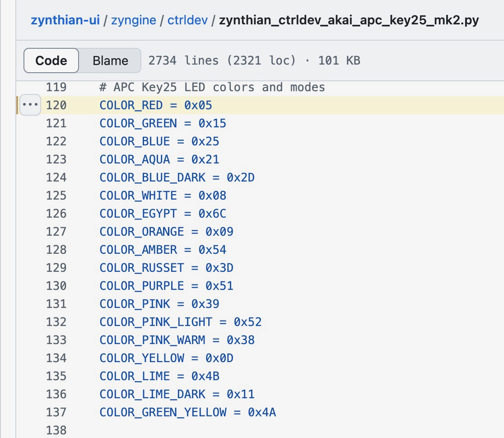
Task: Select line number 134
Action: coord(56,358)
